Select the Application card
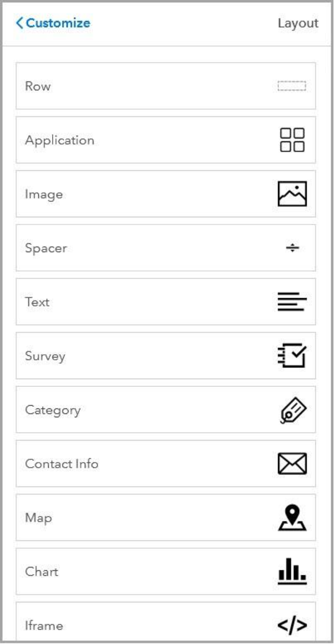334x644 pixels. click(166, 139)
